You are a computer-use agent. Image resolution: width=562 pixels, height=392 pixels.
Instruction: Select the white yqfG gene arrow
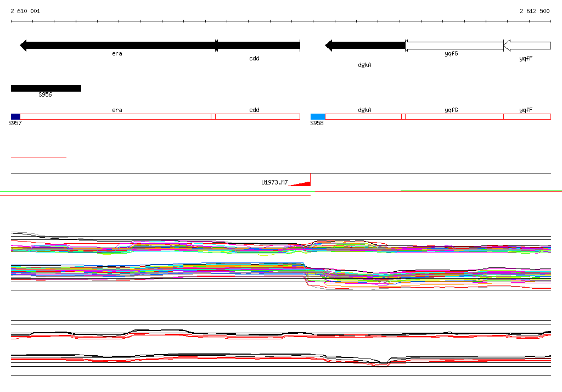point(454,46)
